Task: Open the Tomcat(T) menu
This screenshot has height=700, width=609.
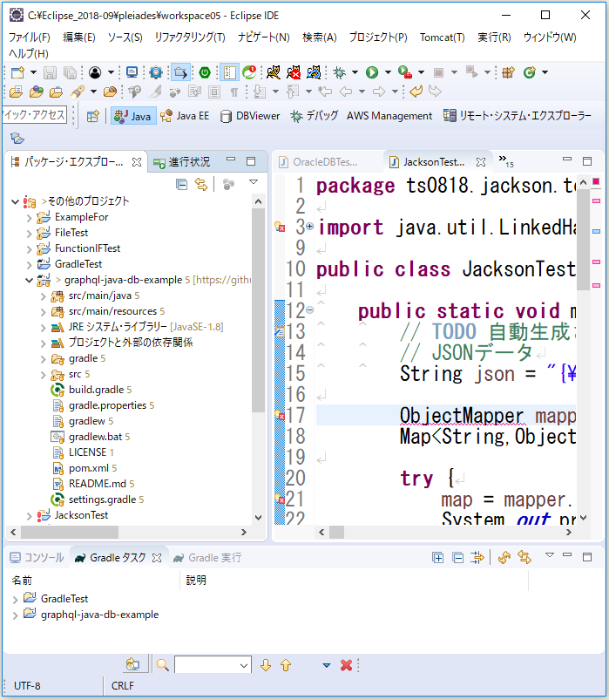Action: (442, 37)
